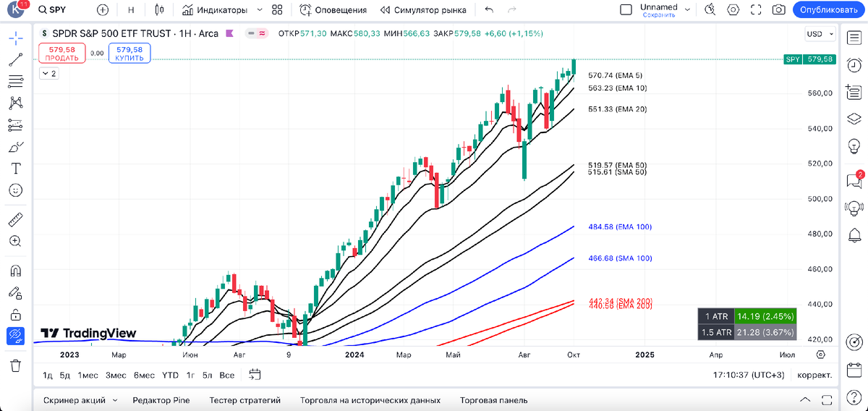This screenshot has height=411, width=868.
Task: Remove drawings with trash icon
Action: pos(15,365)
